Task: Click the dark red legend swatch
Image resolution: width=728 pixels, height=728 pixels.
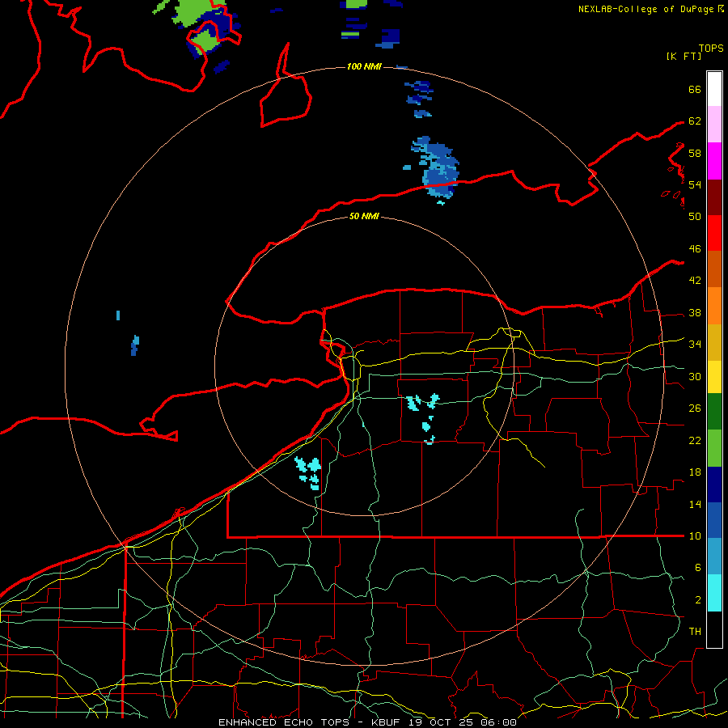Action: [x=714, y=197]
